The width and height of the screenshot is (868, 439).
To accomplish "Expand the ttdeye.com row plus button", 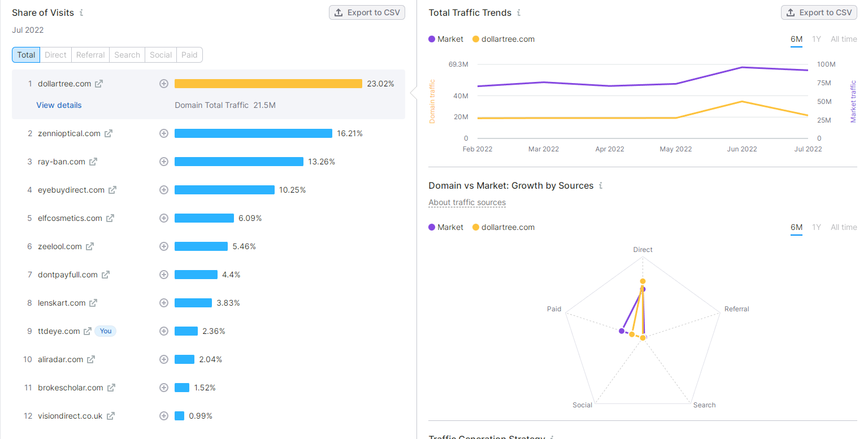I will pyautogui.click(x=164, y=331).
